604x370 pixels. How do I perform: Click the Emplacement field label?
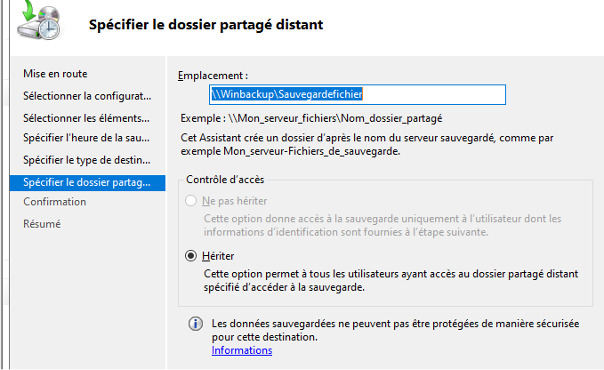[x=213, y=75]
